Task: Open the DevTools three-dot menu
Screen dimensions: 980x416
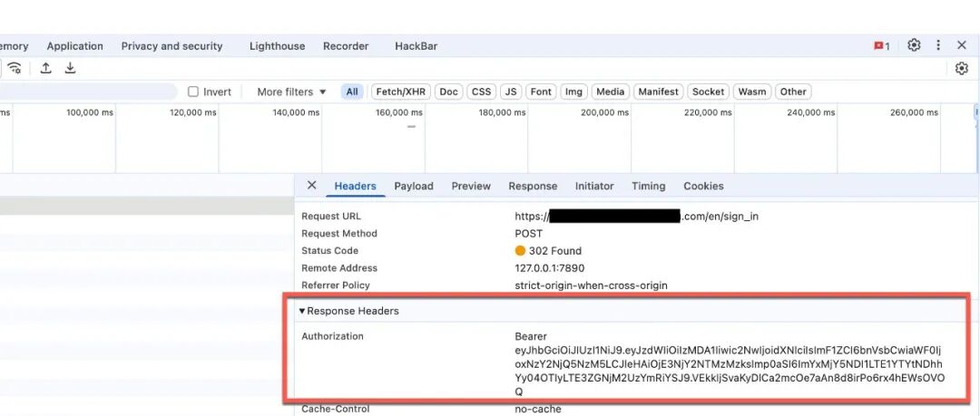Action: click(x=938, y=45)
